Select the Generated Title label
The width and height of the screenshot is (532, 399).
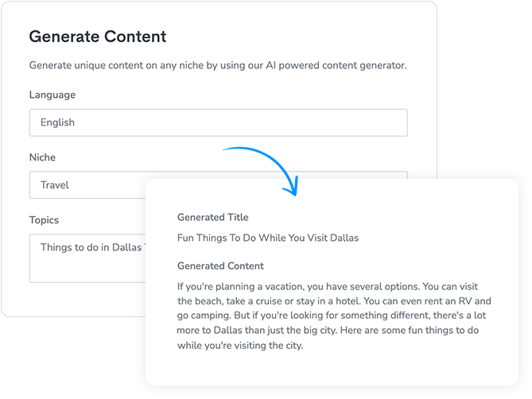click(213, 217)
